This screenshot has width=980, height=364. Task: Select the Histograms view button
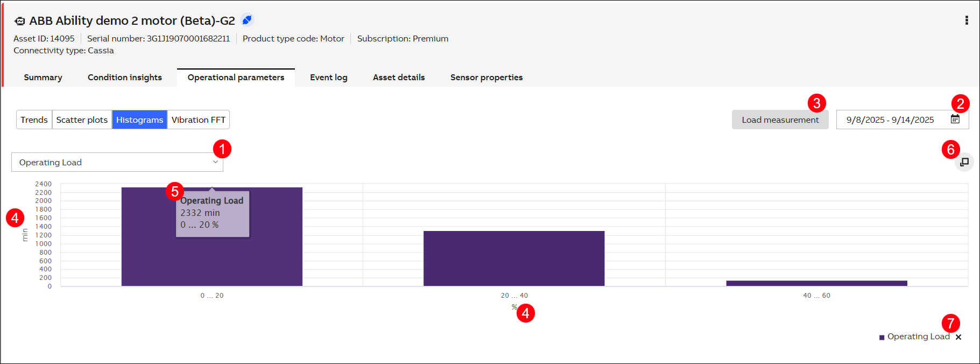[x=139, y=120]
